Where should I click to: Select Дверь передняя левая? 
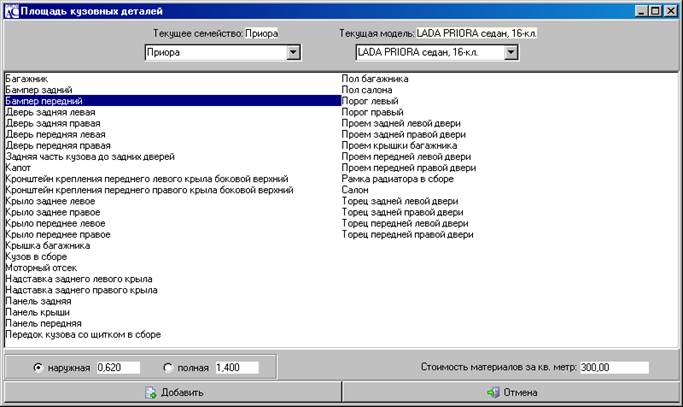55,135
